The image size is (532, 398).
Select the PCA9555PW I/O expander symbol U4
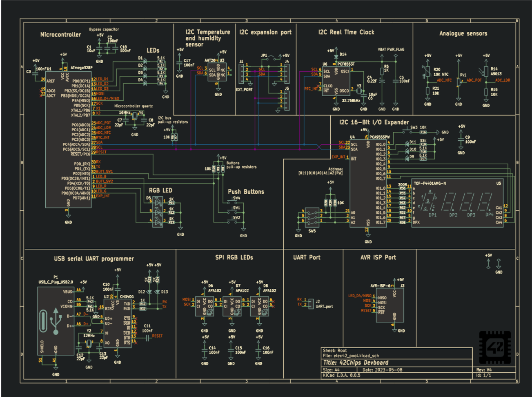368,184
